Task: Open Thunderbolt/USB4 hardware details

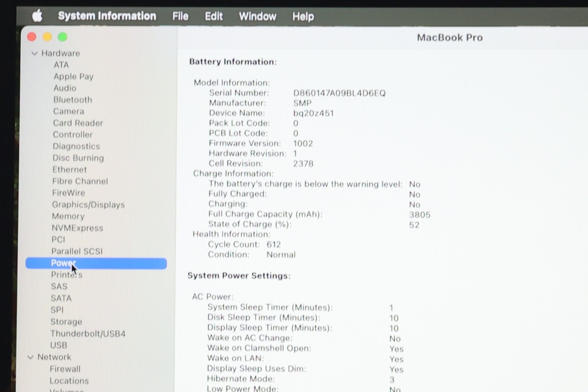Action: pos(88,334)
